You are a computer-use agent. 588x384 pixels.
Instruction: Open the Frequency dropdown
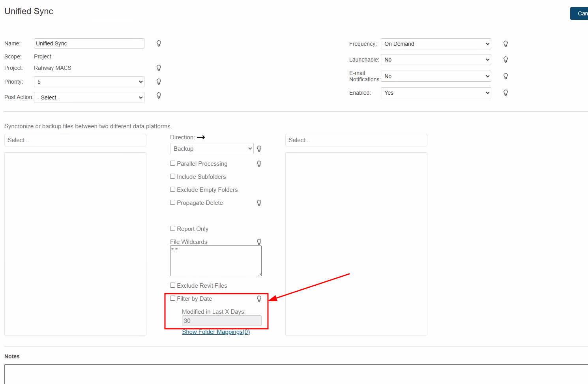click(436, 44)
